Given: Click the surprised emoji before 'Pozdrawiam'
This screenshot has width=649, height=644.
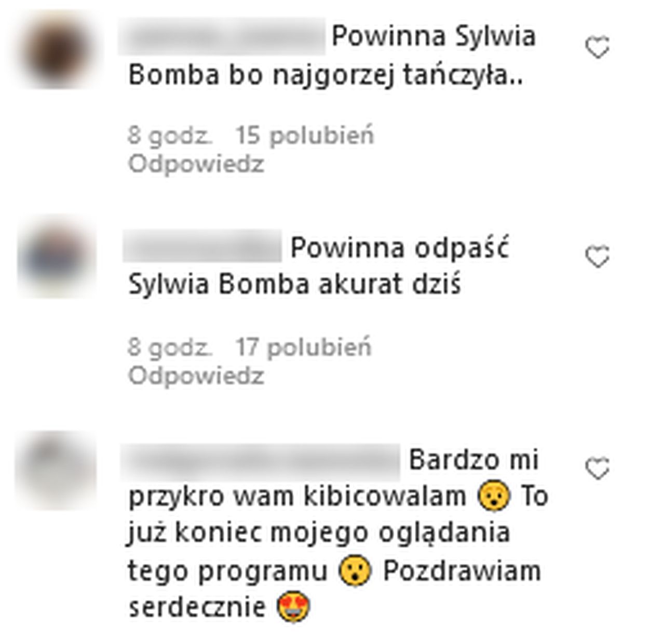Looking at the screenshot, I should pos(355,571).
